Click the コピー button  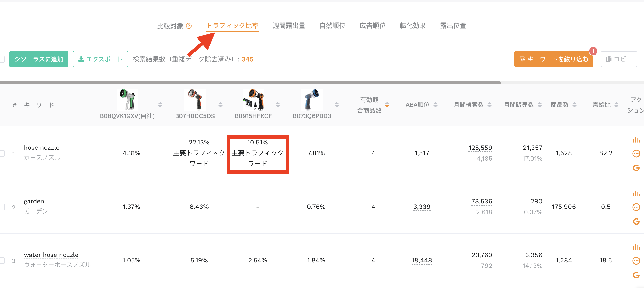618,59
